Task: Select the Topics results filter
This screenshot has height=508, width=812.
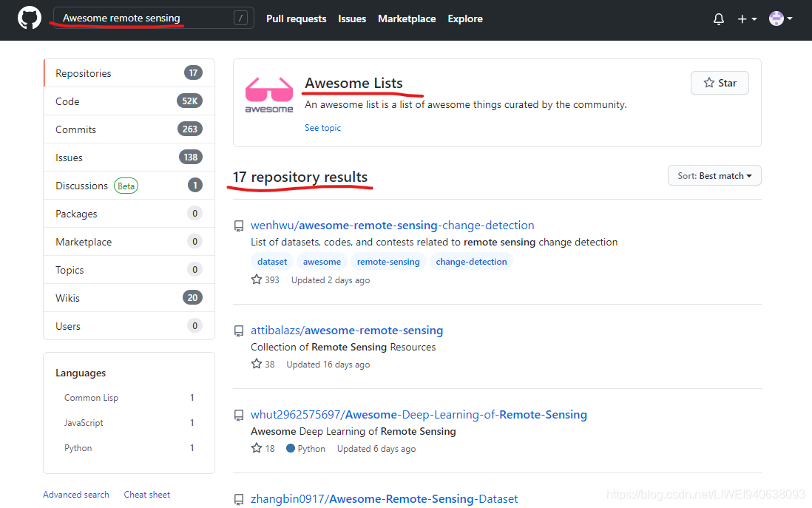Action: [129, 270]
